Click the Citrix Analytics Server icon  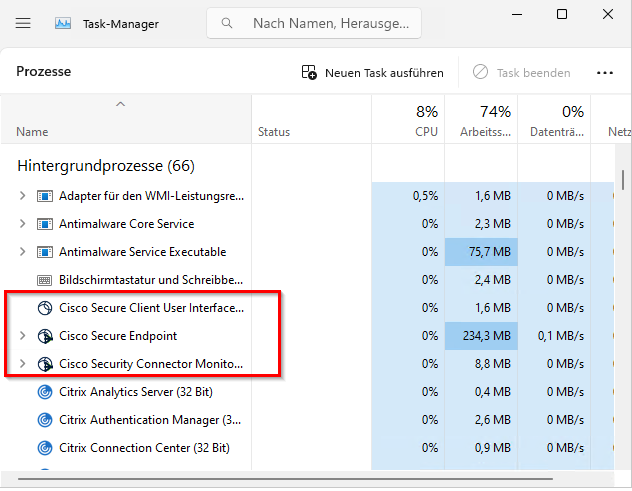(44, 392)
